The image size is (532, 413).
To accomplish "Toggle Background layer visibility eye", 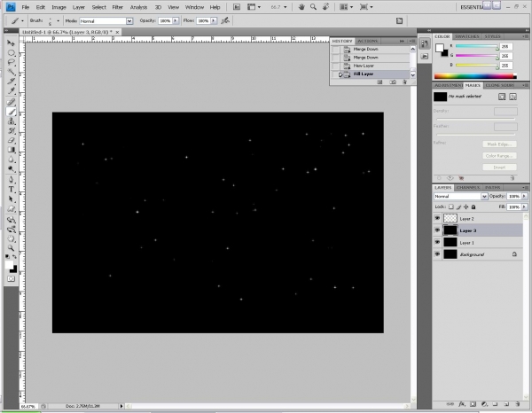I will coord(437,254).
